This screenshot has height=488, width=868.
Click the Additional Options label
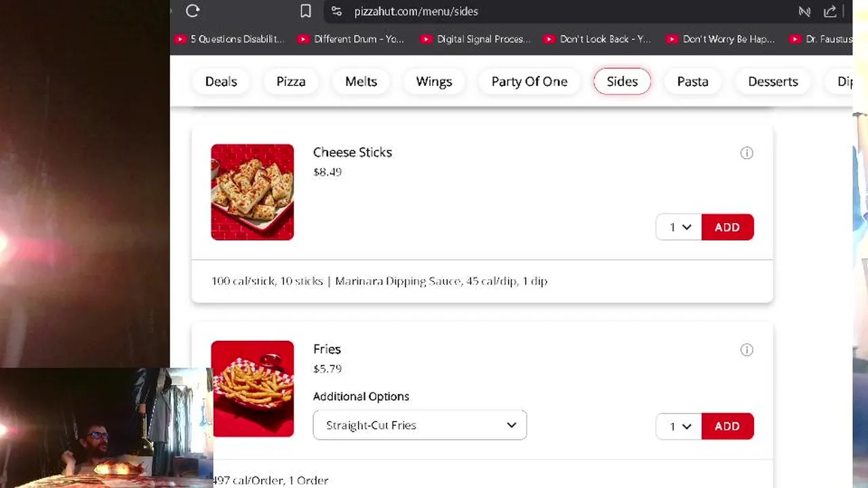click(x=361, y=396)
